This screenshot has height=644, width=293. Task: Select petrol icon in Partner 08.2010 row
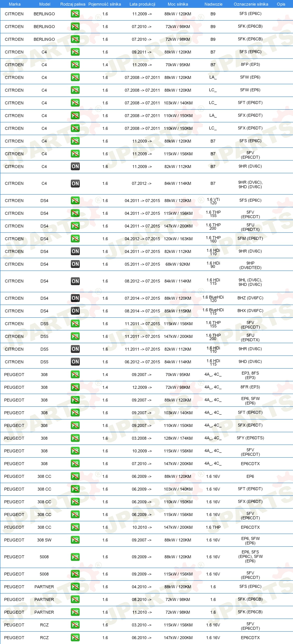(x=75, y=599)
